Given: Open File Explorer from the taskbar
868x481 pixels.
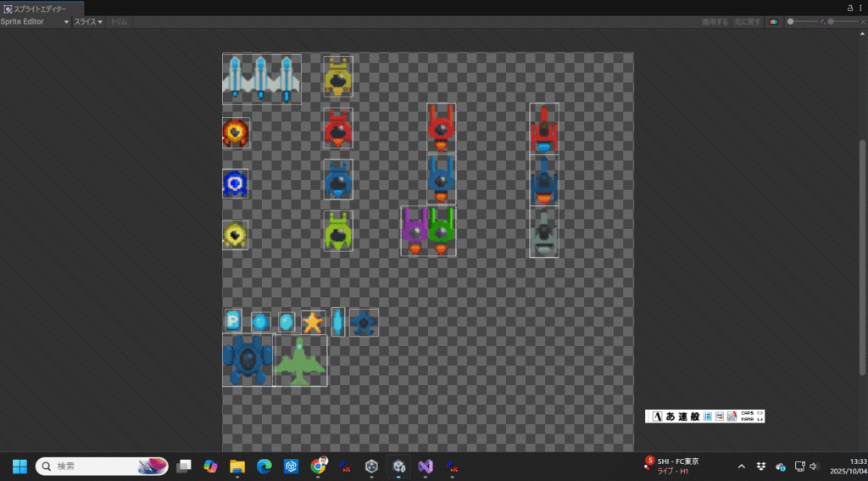Looking at the screenshot, I should (x=237, y=466).
